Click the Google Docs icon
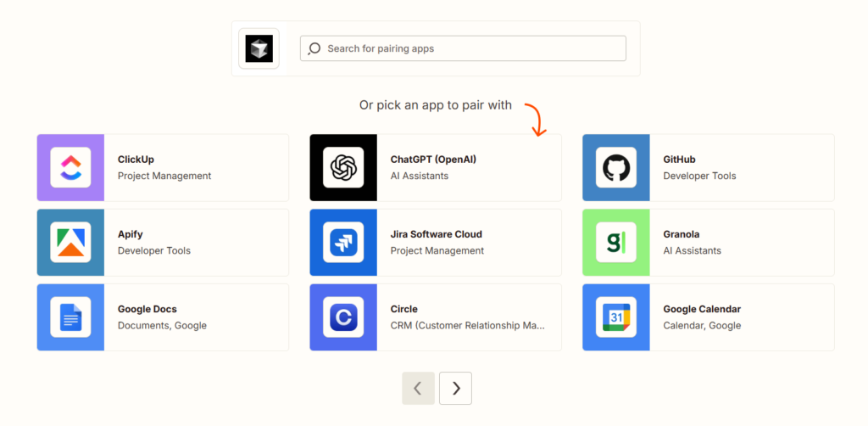Image resolution: width=868 pixels, height=426 pixels. [70, 317]
